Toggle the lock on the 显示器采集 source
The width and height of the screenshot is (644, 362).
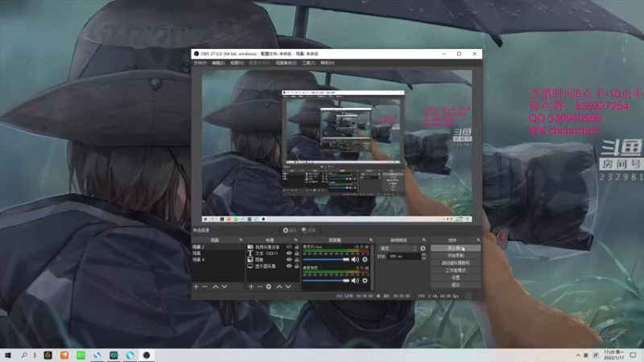pos(296,266)
